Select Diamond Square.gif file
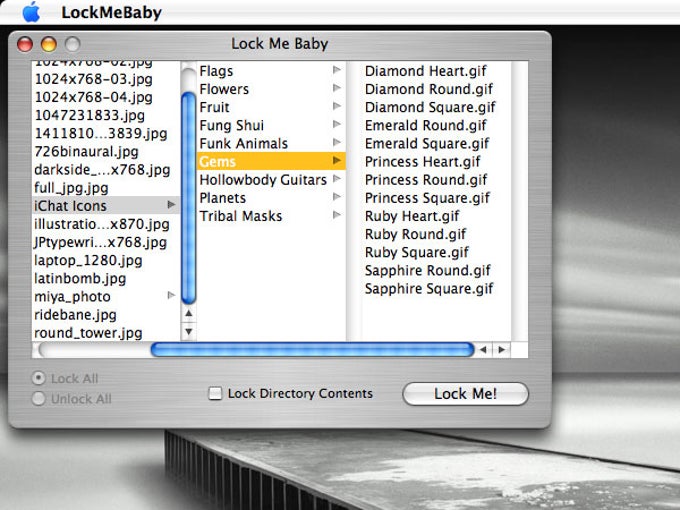680x510 pixels. [x=430, y=107]
